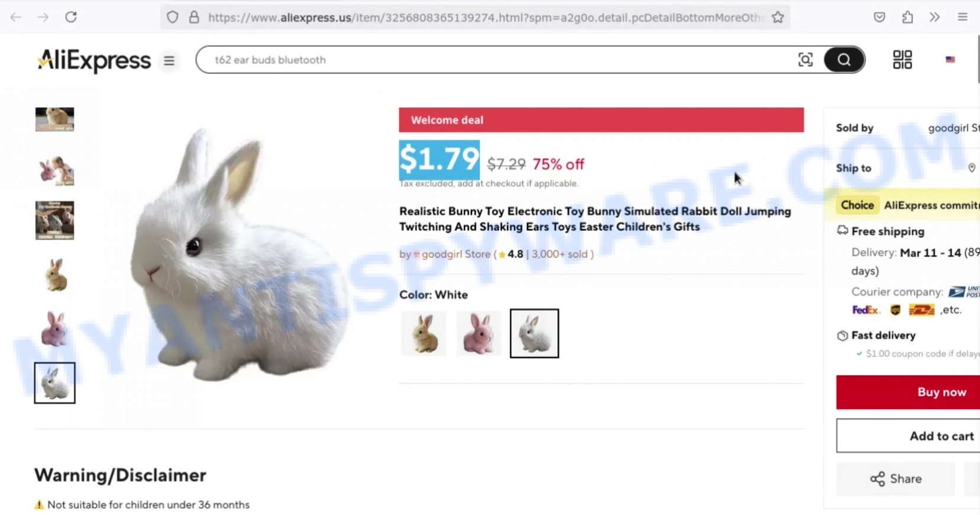
Task: Open the AliExpress categories hamburger menu
Action: [x=169, y=60]
